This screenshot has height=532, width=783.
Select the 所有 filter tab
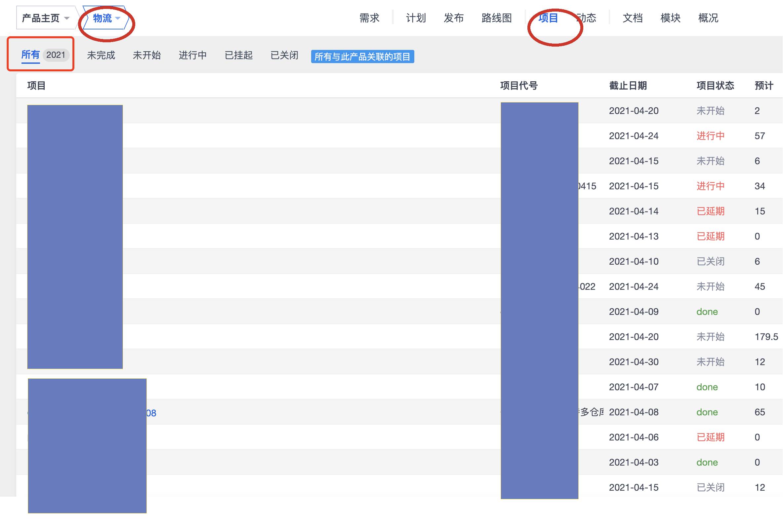pos(31,55)
